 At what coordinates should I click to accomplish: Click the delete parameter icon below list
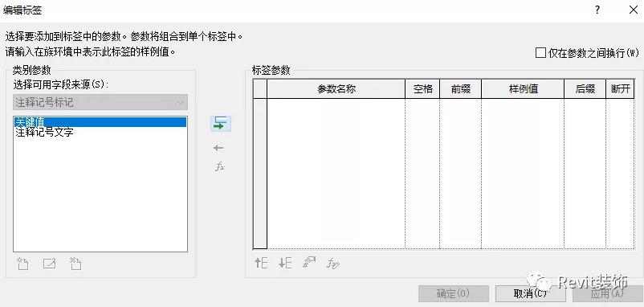click(x=75, y=264)
